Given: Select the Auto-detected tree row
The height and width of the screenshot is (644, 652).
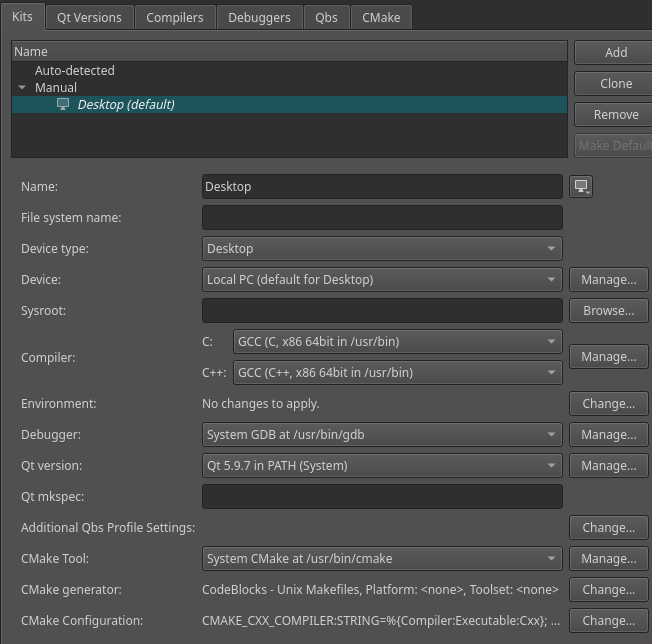Looking at the screenshot, I should point(289,70).
